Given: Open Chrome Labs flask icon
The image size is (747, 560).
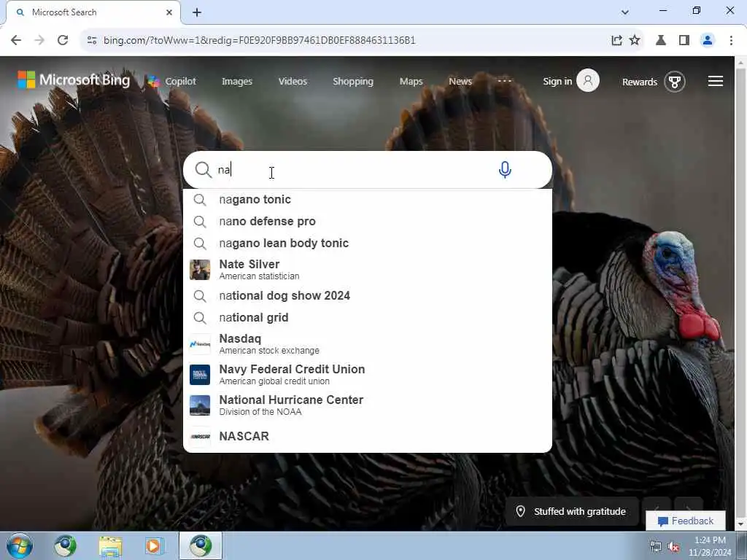Looking at the screenshot, I should coord(661,41).
